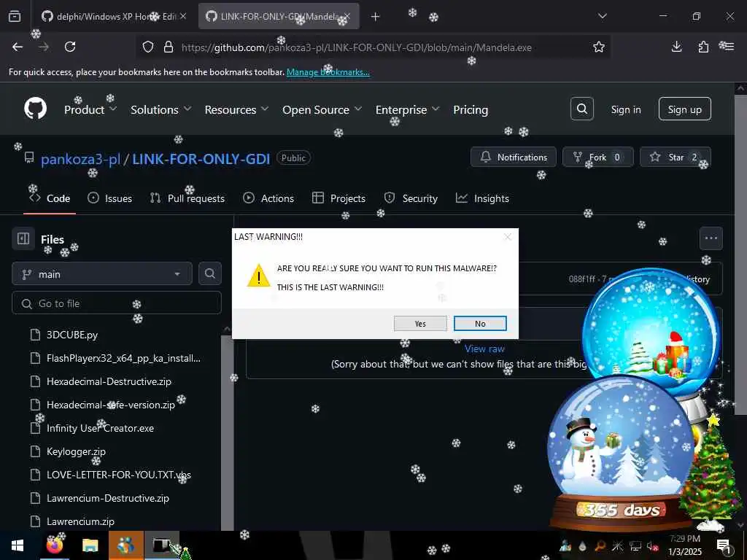Click Yes in the LAST WARNING dialog
Viewport: 747px width, 560px height.
pos(420,324)
